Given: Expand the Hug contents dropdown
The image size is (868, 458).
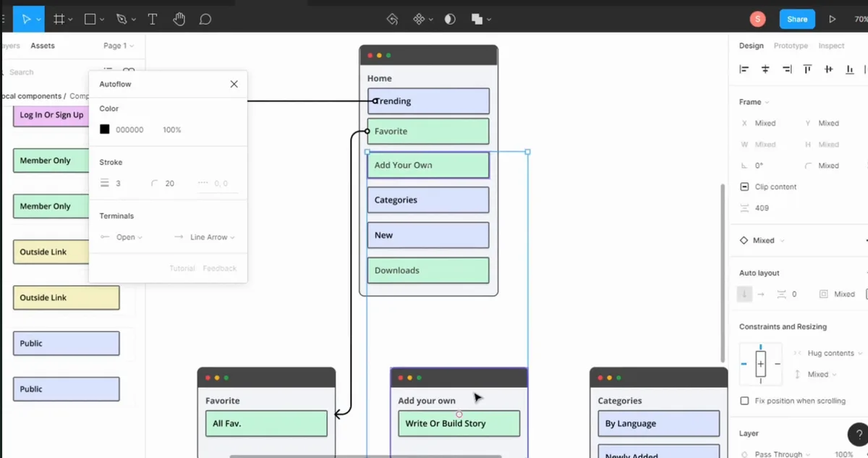Looking at the screenshot, I should 828,353.
